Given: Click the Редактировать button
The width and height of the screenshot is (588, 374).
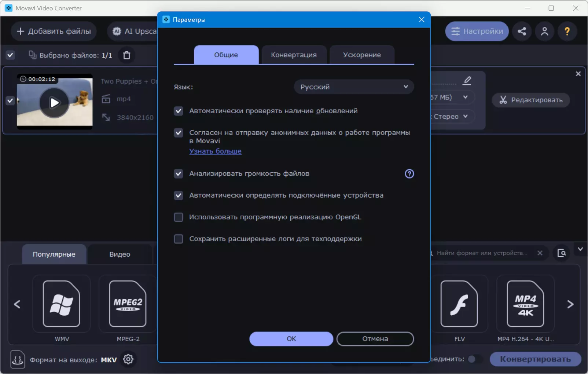Looking at the screenshot, I should [531, 100].
